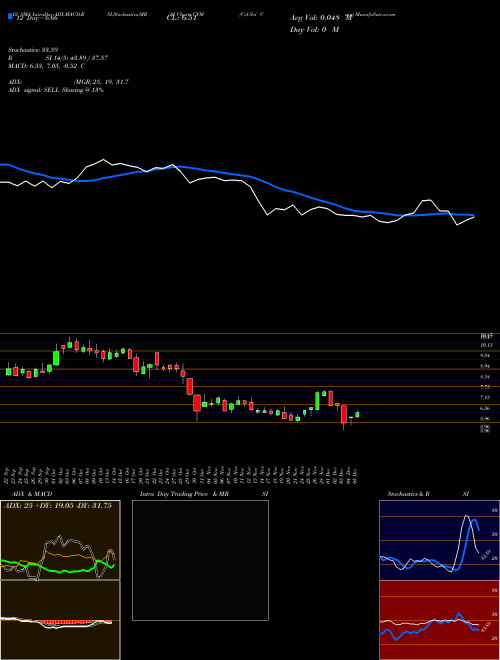
Task: Click the blue 12 Day SMA legend square
Action: (10, 17)
